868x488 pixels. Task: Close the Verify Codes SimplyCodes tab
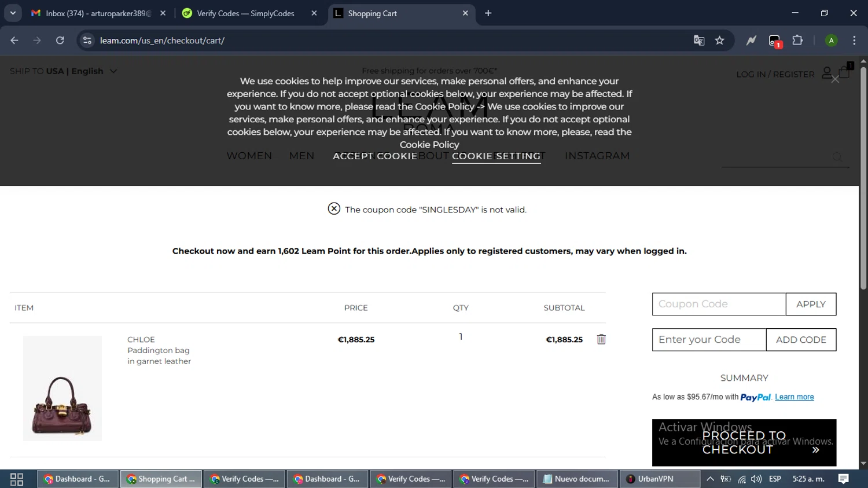click(x=314, y=13)
